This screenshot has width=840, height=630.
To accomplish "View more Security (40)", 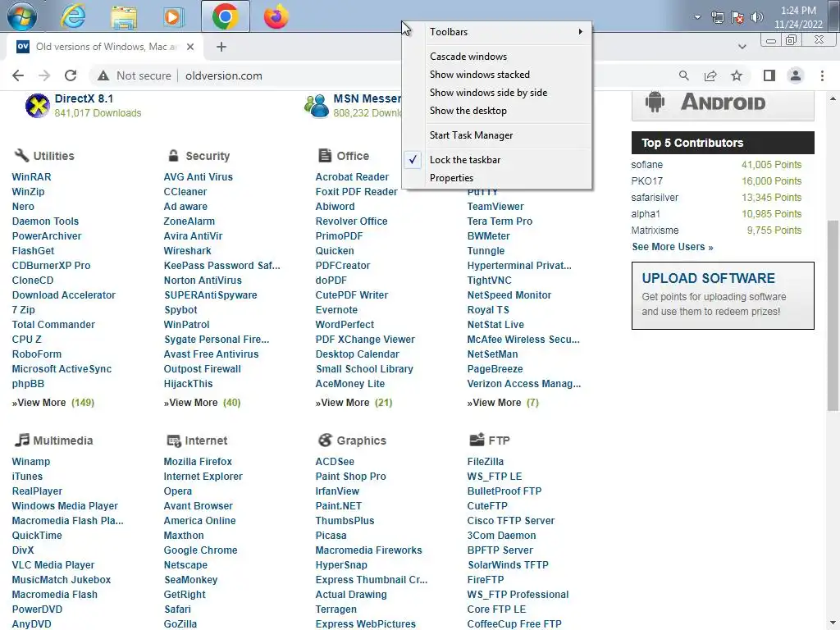I will click(202, 402).
